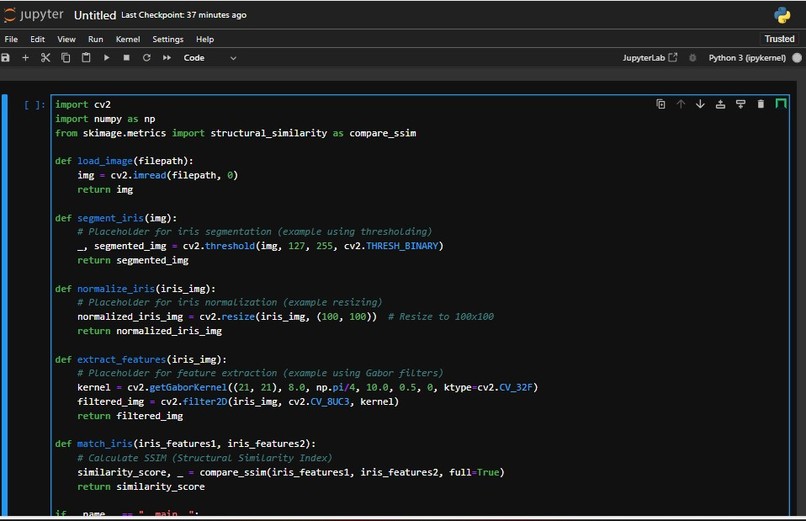
Task: Insert a cell above from the cell toolbar
Action: (721, 104)
